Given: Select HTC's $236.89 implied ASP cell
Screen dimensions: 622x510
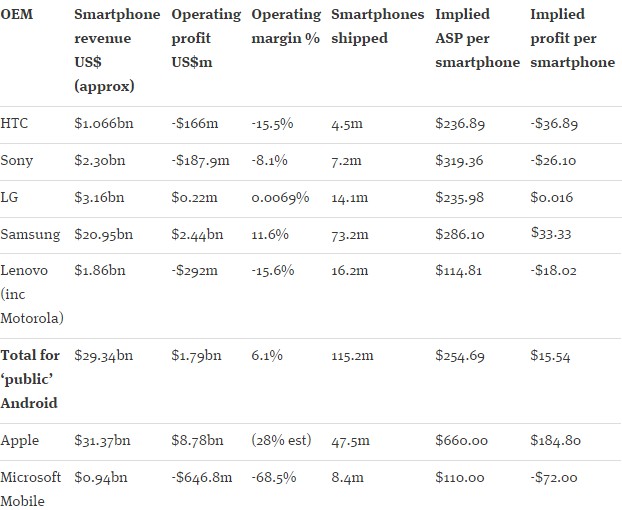Looking at the screenshot, I should coord(460,123).
